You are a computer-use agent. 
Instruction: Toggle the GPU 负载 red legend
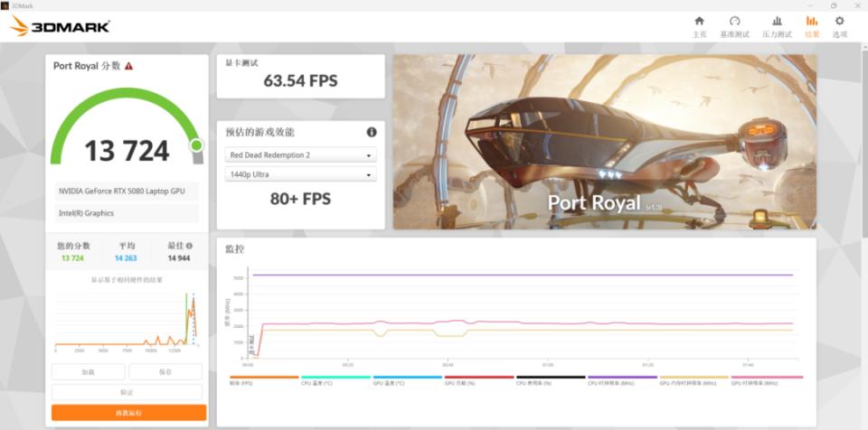(479, 380)
